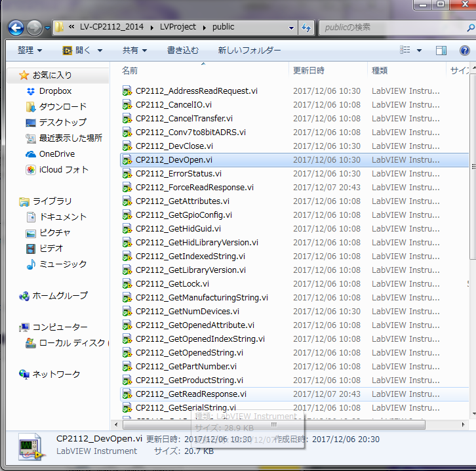Click the search magnifier icon
The image size is (476, 471).
(x=470, y=28)
